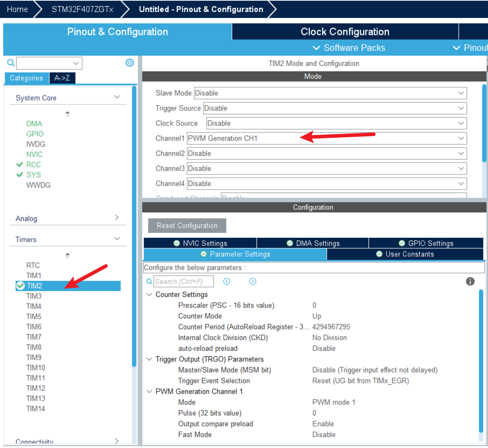Image resolution: width=488 pixels, height=448 pixels.
Task: Open the Channel1 PWM Generation CH1 dropdown
Action: tap(327, 138)
